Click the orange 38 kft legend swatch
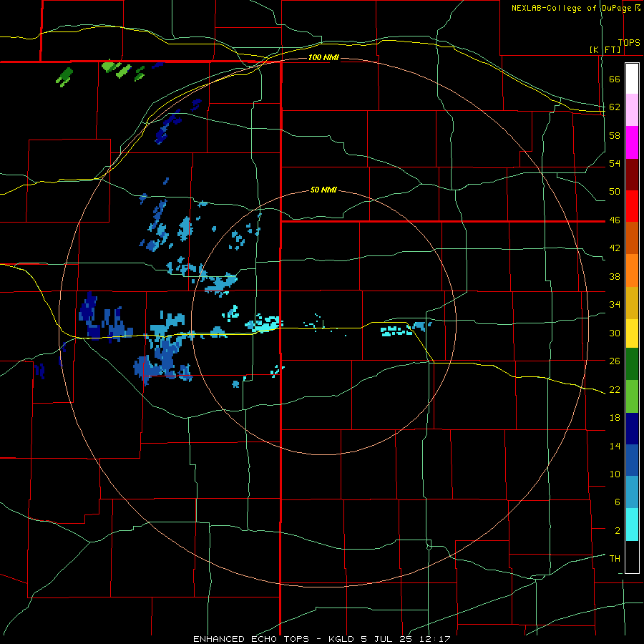 click(632, 270)
